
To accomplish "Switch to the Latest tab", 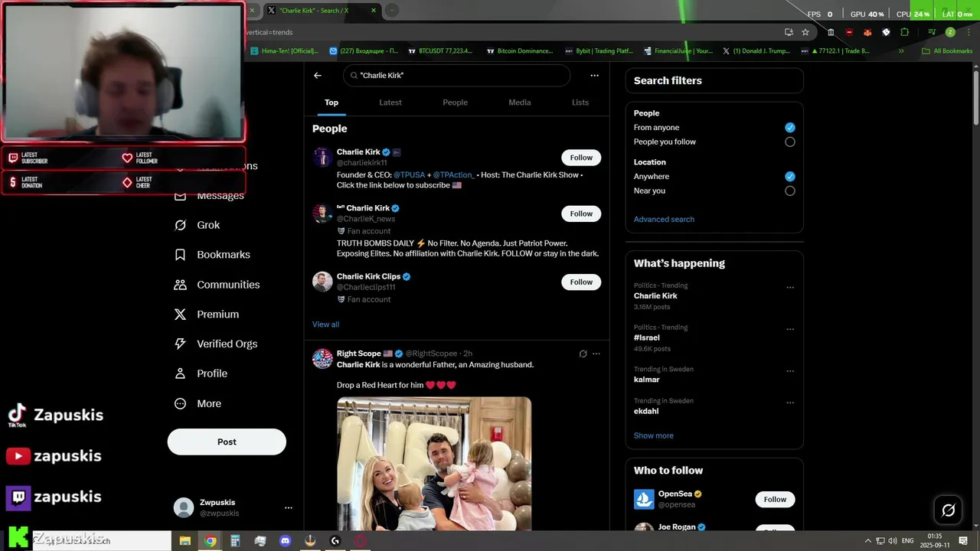I will click(390, 103).
